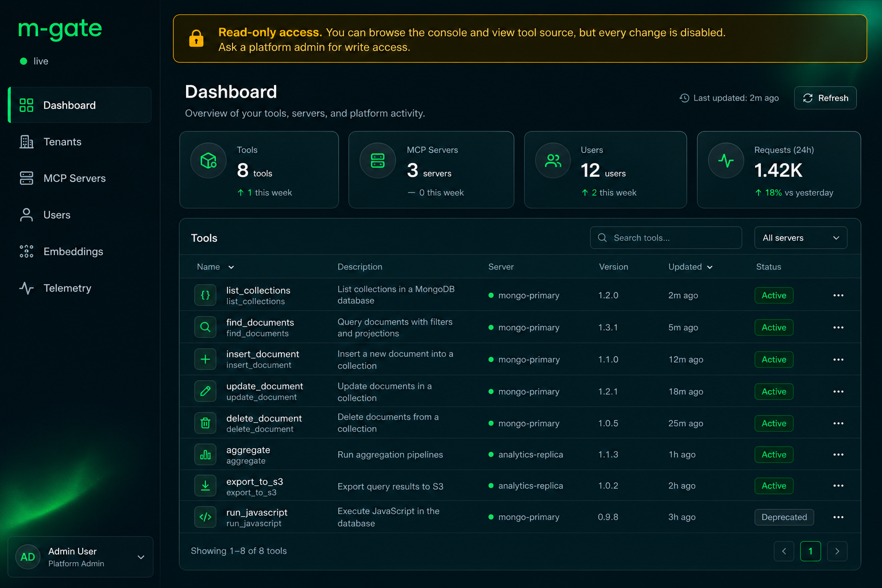Open Embeddings section
This screenshot has width=882, height=588.
click(x=80, y=252)
